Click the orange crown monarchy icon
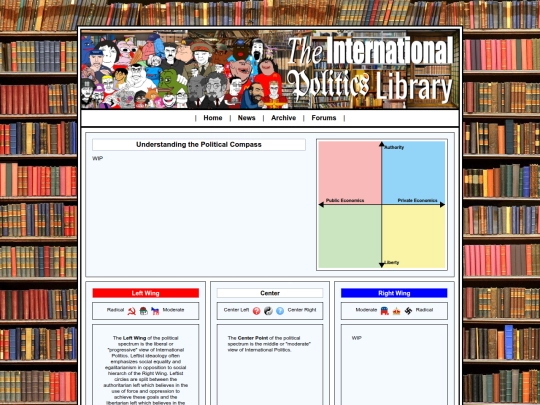Viewport: 540px width, 405px height. (396, 311)
